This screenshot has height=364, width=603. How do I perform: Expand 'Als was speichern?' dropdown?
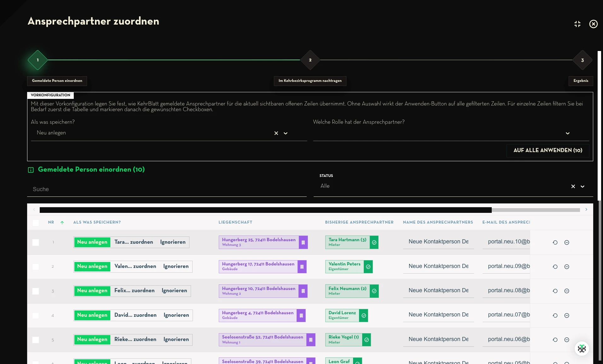click(286, 133)
